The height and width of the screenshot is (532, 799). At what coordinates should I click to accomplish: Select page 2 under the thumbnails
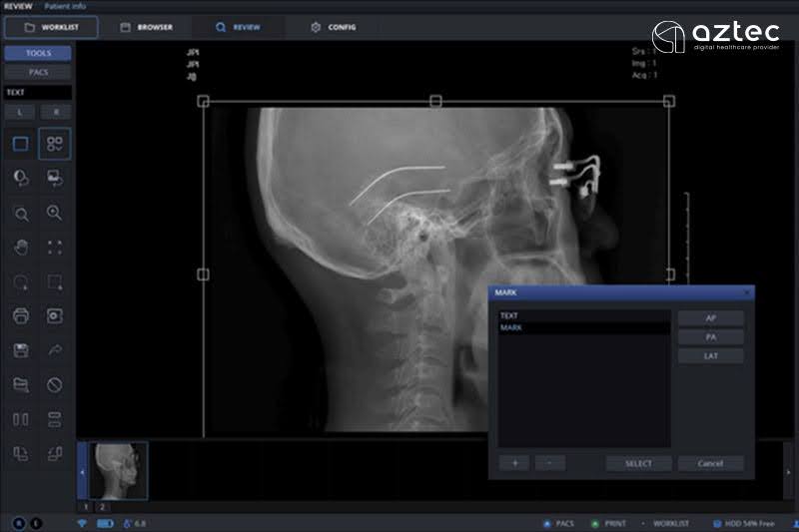[102, 507]
